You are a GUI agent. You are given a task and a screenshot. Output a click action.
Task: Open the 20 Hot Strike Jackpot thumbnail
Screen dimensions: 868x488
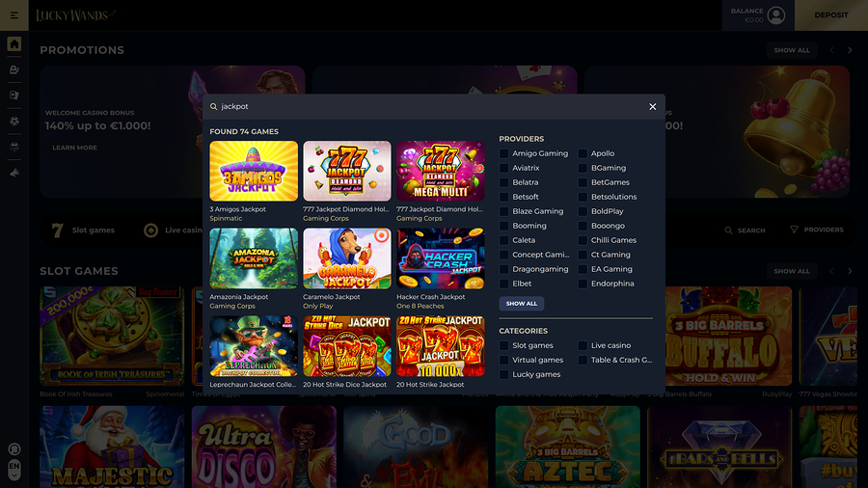440,346
